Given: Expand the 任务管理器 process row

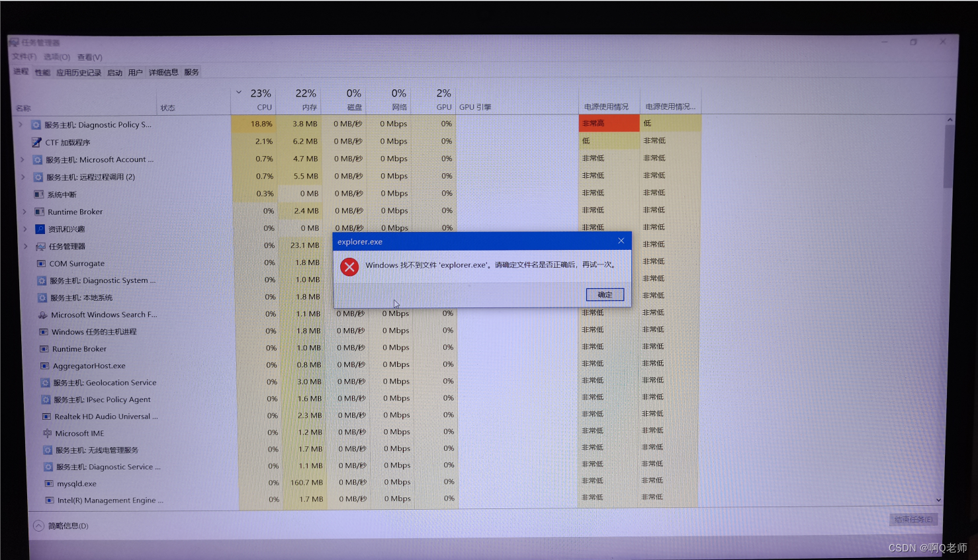Looking at the screenshot, I should coord(26,247).
